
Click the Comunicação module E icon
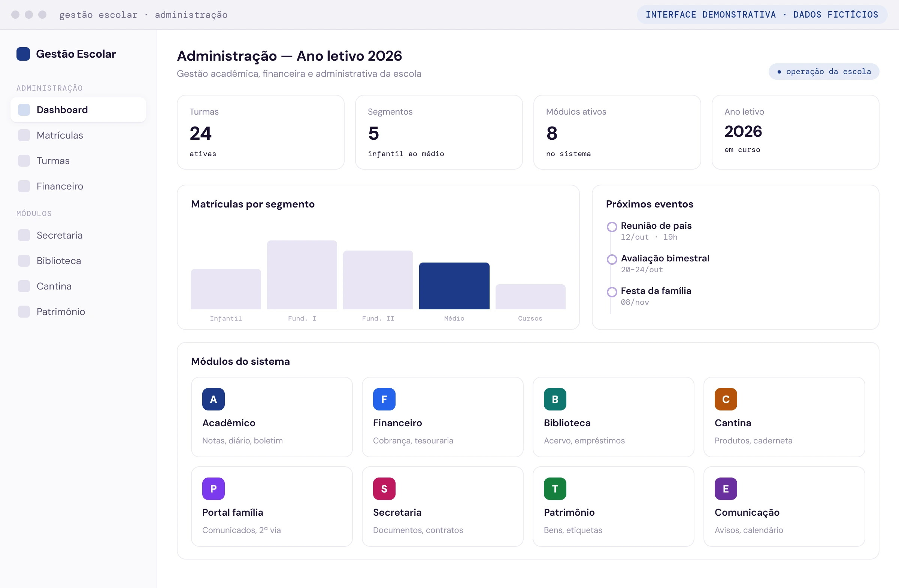point(726,489)
